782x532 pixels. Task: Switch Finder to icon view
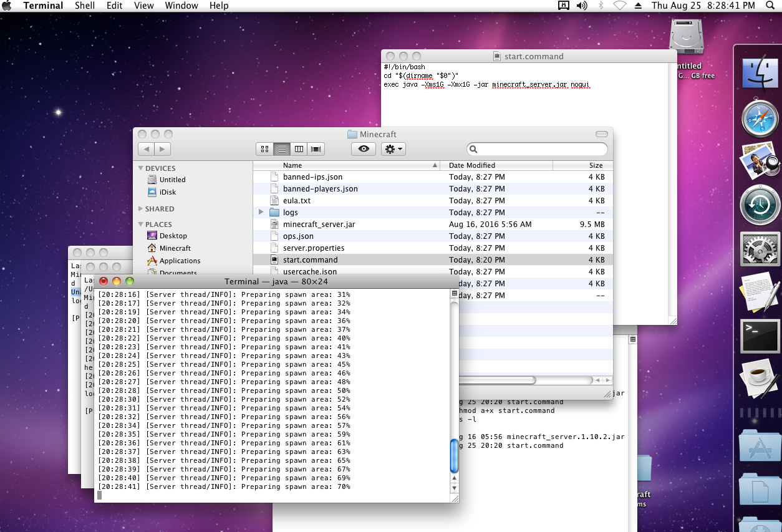pos(265,149)
